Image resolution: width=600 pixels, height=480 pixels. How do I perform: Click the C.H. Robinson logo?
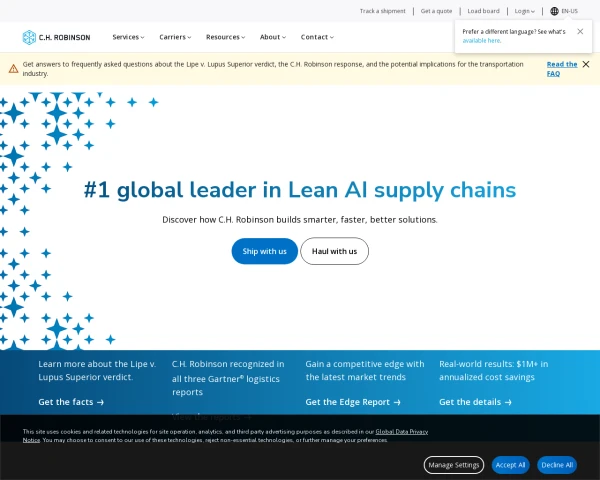(x=56, y=38)
